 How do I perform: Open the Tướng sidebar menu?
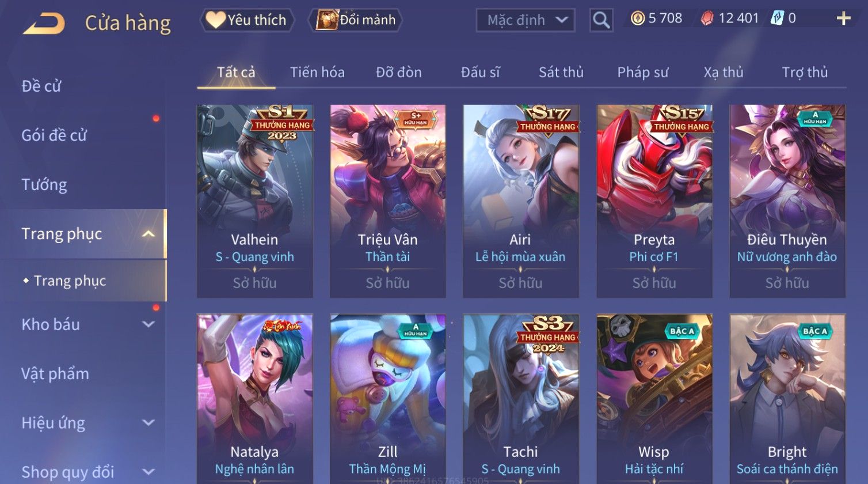(44, 184)
